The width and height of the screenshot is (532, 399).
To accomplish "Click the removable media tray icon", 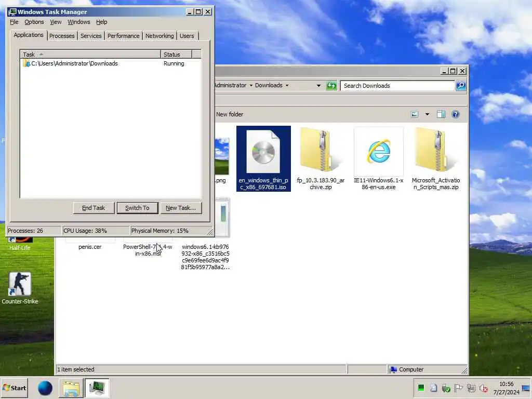I will (x=433, y=388).
